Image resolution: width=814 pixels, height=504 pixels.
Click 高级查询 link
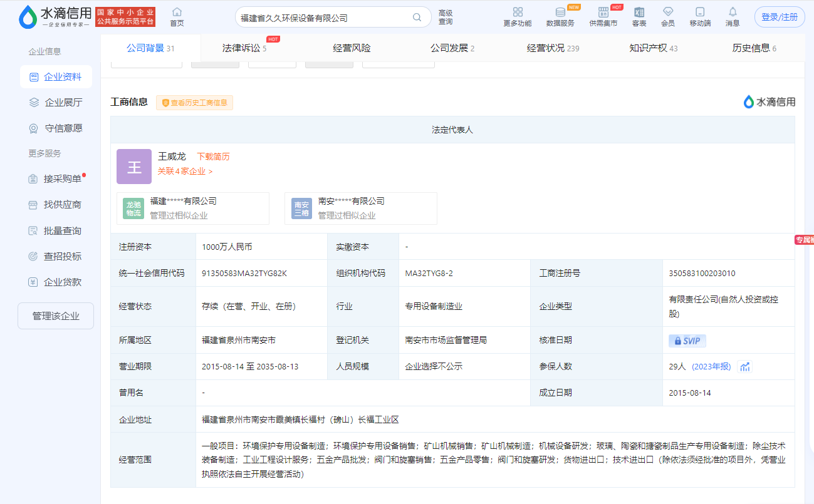(446, 17)
